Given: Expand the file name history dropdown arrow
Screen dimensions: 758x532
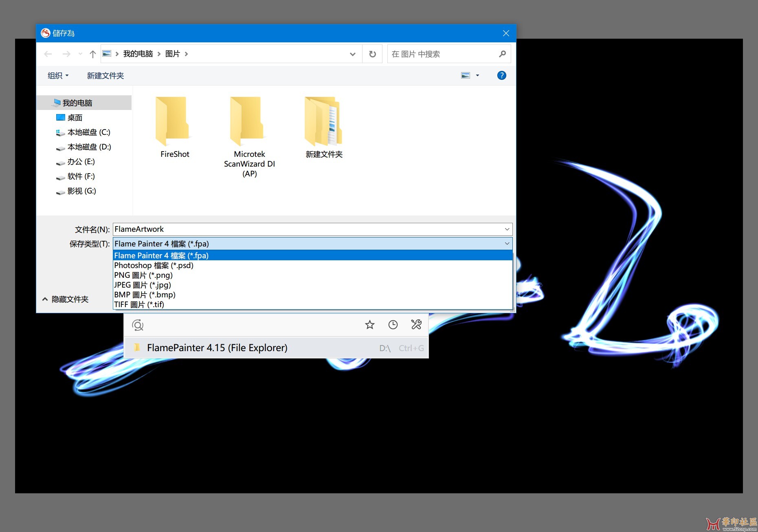Looking at the screenshot, I should click(x=507, y=229).
